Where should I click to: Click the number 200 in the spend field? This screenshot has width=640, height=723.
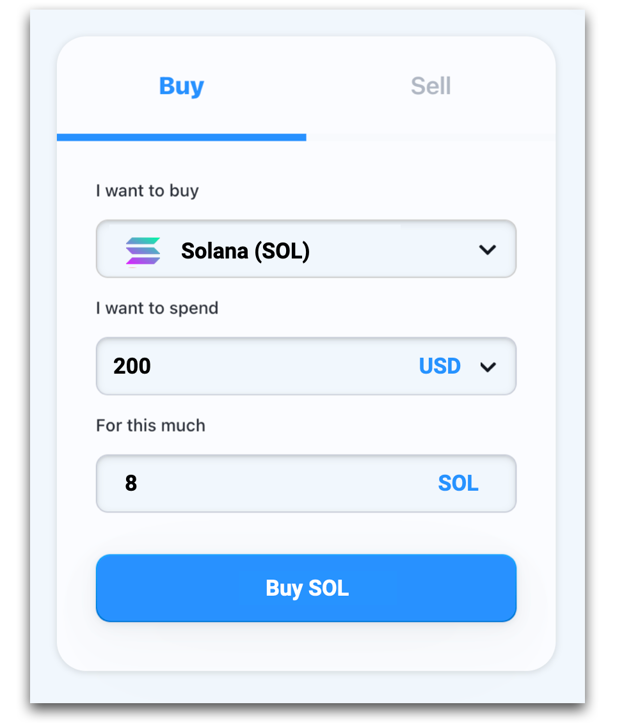(x=132, y=366)
